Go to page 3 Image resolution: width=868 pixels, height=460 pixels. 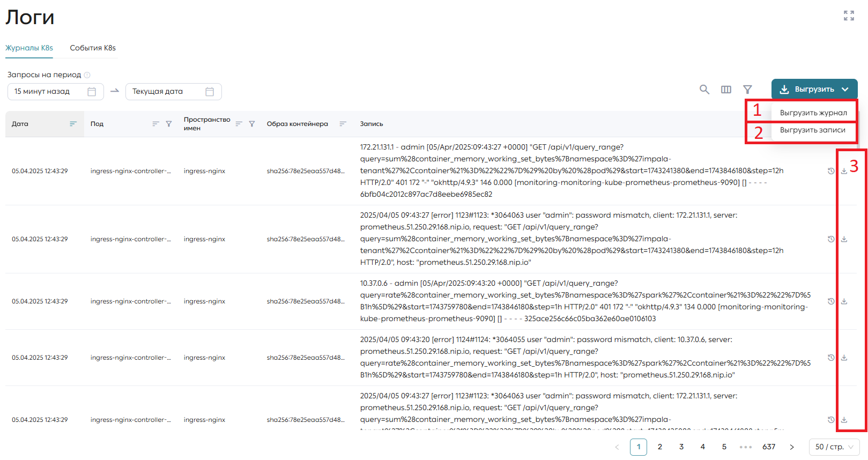click(x=681, y=447)
